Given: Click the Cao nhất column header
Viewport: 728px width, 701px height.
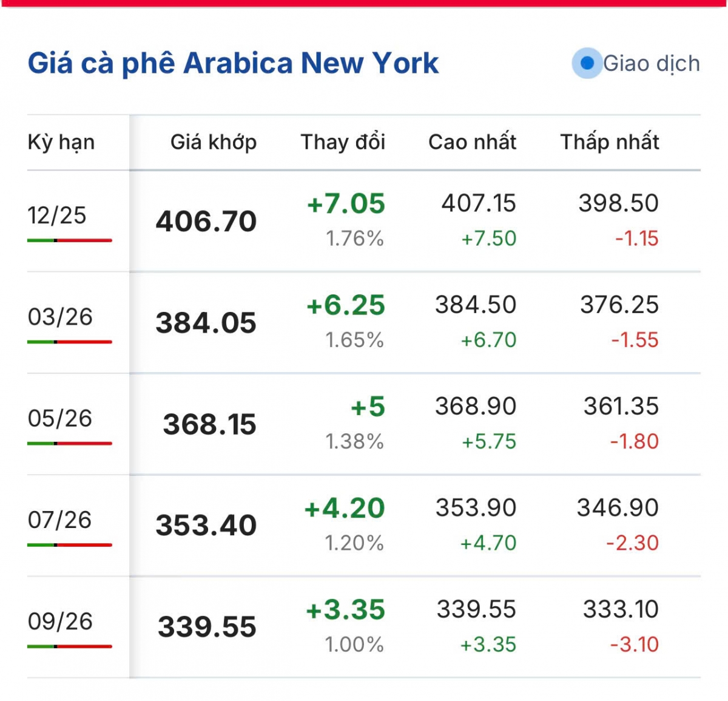Looking at the screenshot, I should tap(472, 142).
